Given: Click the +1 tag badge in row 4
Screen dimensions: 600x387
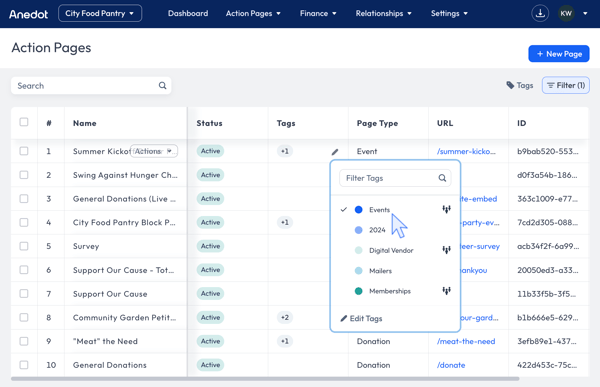Looking at the screenshot, I should tap(285, 222).
